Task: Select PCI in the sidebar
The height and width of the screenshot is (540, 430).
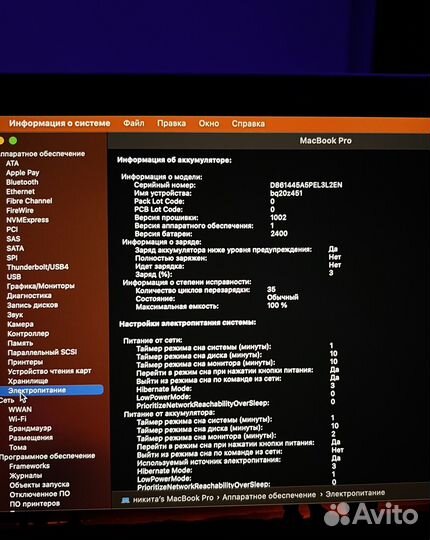Action: tap(12, 229)
